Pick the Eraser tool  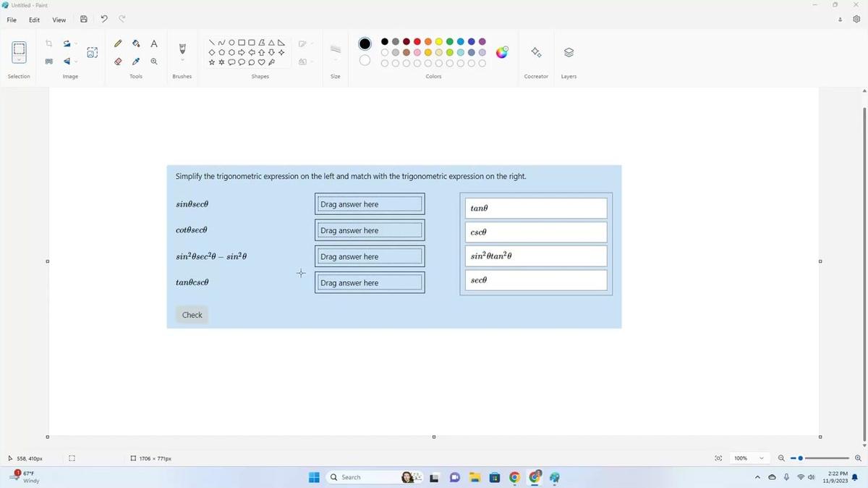[118, 62]
